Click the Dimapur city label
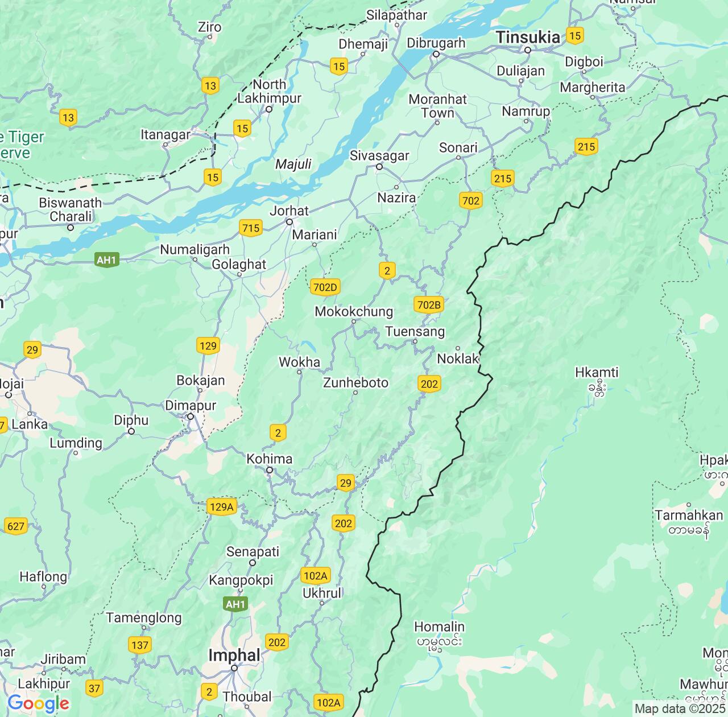 pos(191,405)
